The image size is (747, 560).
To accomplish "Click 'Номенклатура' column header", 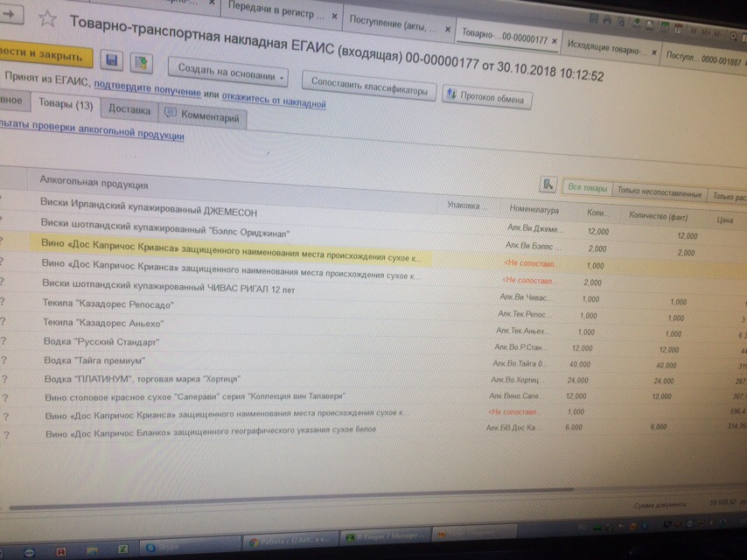I will (x=534, y=209).
